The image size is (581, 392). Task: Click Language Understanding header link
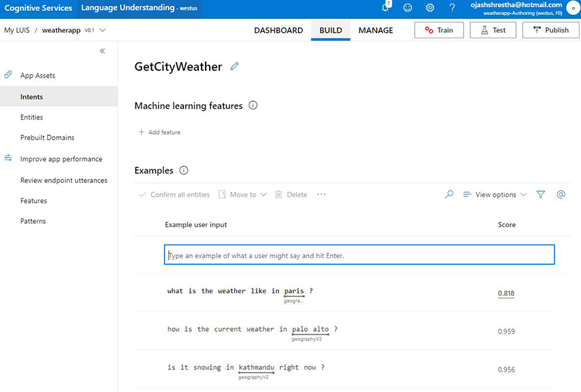139,8
